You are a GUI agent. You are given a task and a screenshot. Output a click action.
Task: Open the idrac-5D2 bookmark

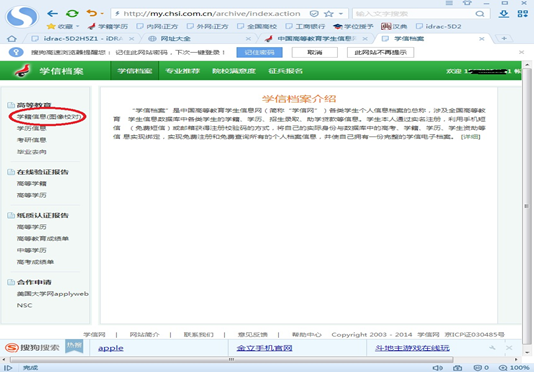click(x=439, y=26)
